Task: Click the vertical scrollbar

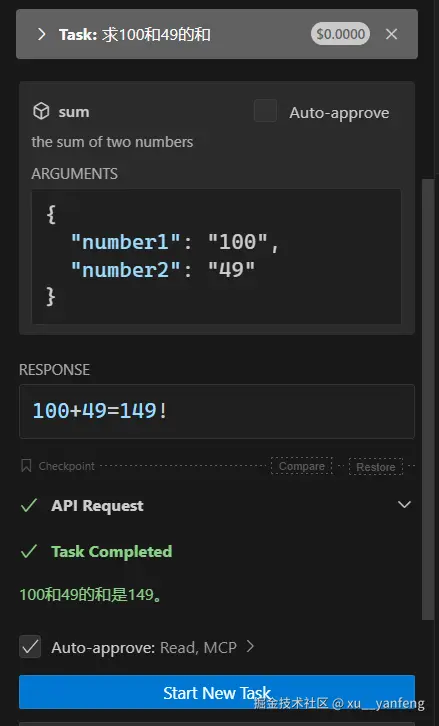Action: [x=427, y=398]
